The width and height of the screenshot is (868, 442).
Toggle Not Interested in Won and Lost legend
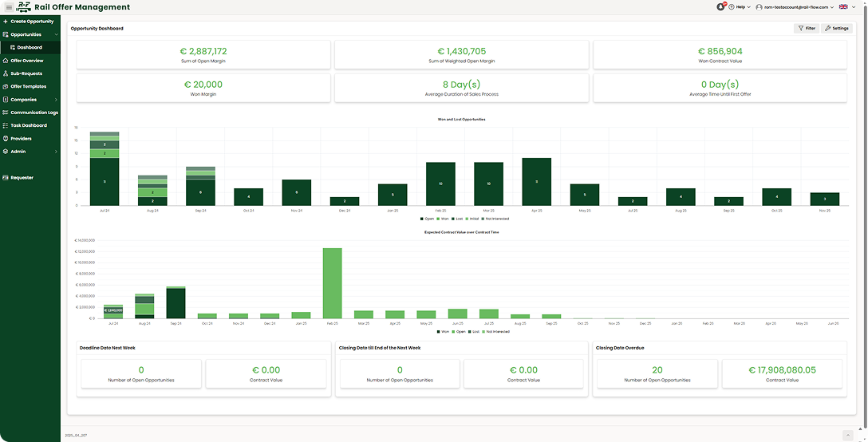(x=495, y=219)
